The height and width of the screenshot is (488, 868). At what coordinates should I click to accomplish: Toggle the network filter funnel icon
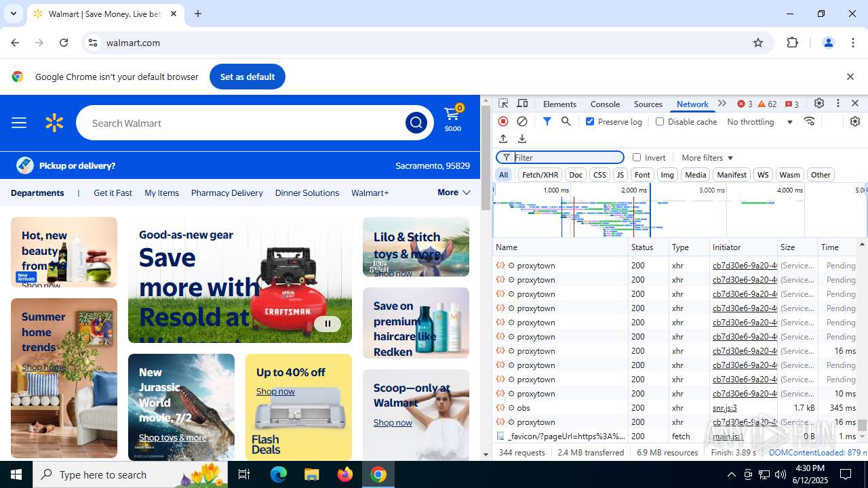pos(547,121)
